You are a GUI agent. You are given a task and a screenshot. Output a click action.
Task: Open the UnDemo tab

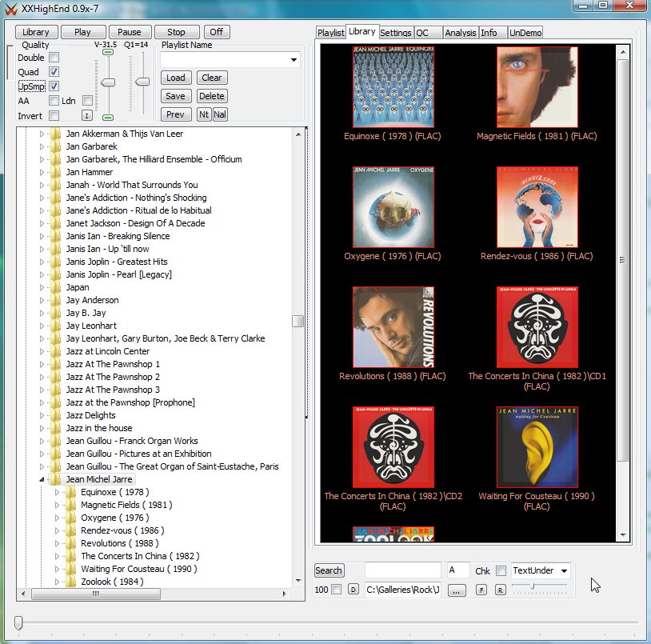pyautogui.click(x=525, y=32)
